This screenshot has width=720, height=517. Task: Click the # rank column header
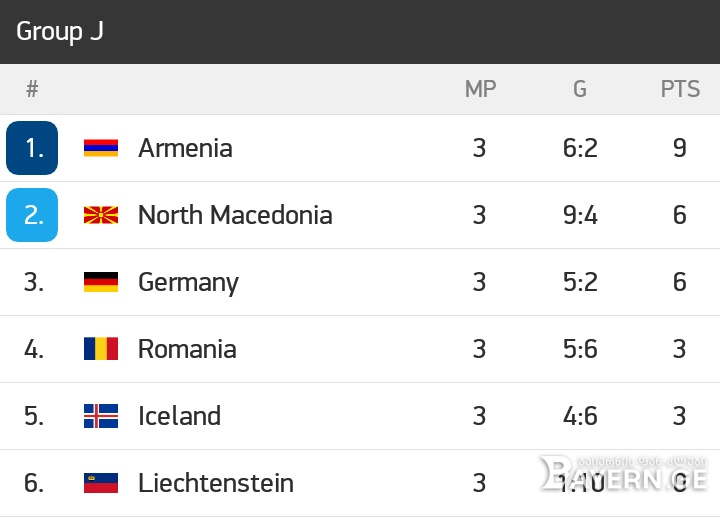[x=32, y=89]
